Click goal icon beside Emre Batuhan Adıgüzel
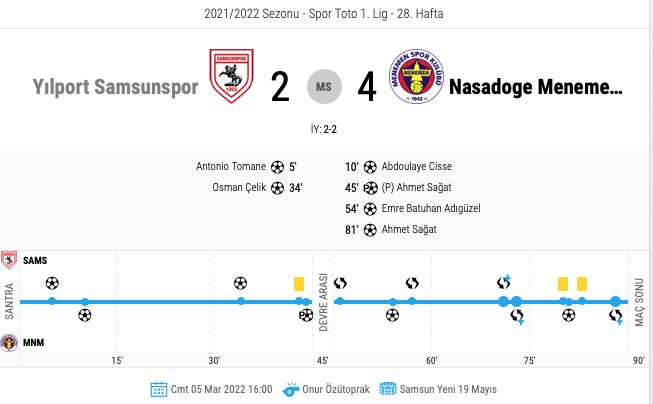 coord(370,209)
